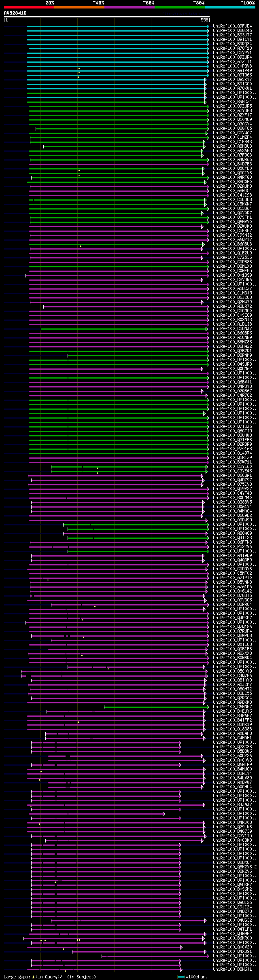Select hit label UniRef100_A8NJ54

coord(232,190)
